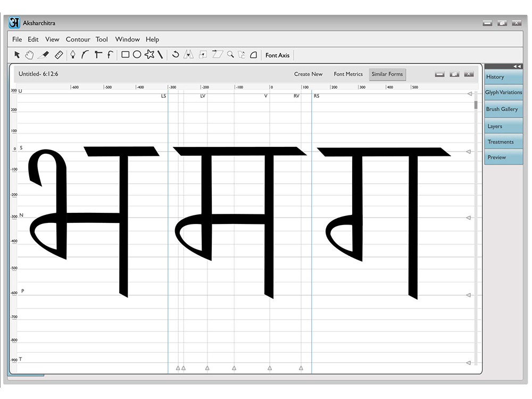Maximize the Untitled document window
The height and width of the screenshot is (399, 532).
coord(454,74)
